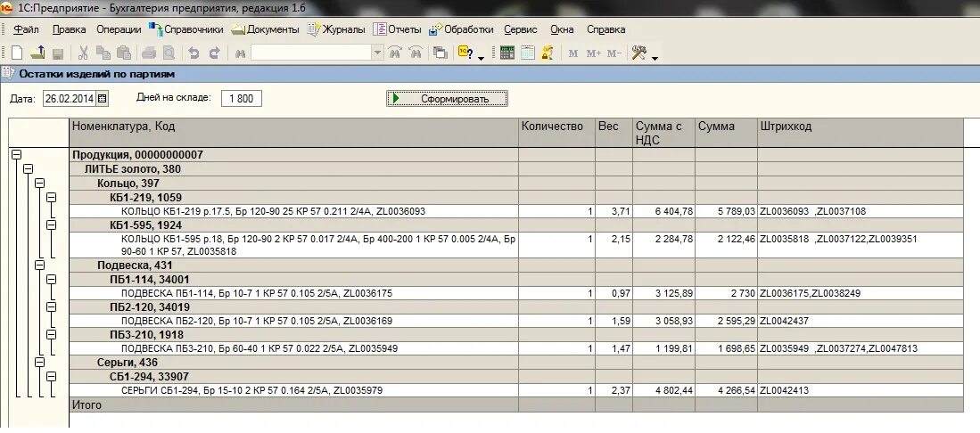Open the Отчеты menu

coord(397,29)
